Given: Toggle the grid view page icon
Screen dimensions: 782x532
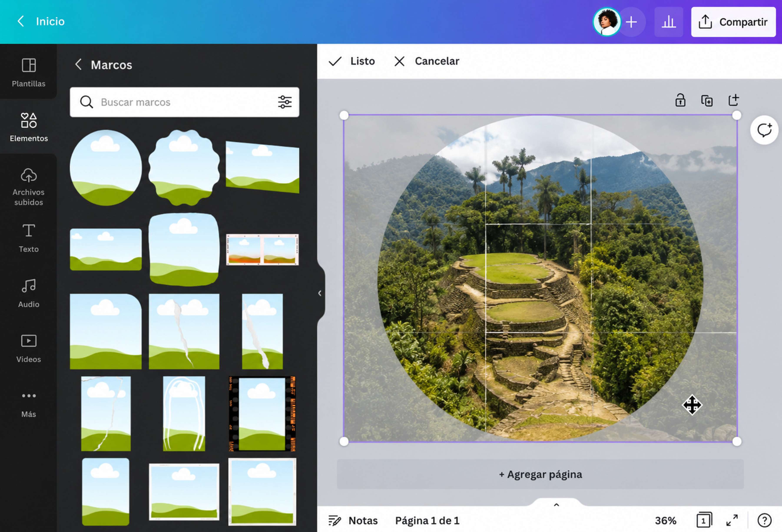Looking at the screenshot, I should tap(704, 520).
